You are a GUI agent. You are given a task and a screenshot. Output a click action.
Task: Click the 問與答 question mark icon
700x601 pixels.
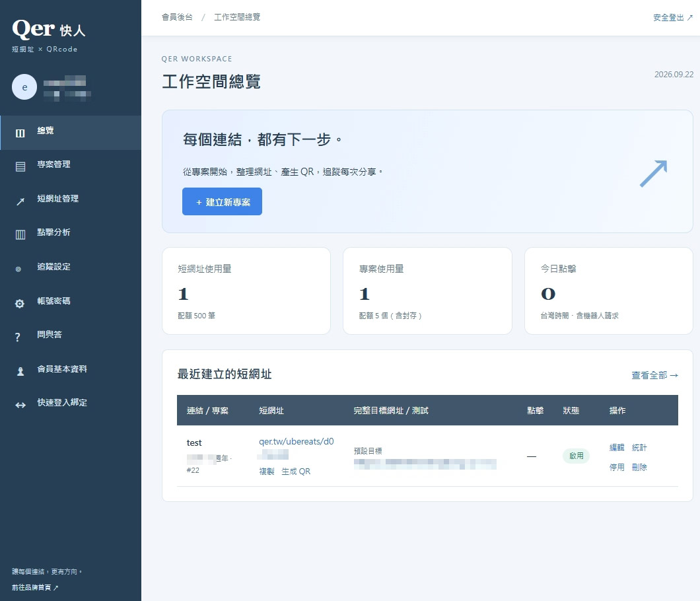click(17, 337)
